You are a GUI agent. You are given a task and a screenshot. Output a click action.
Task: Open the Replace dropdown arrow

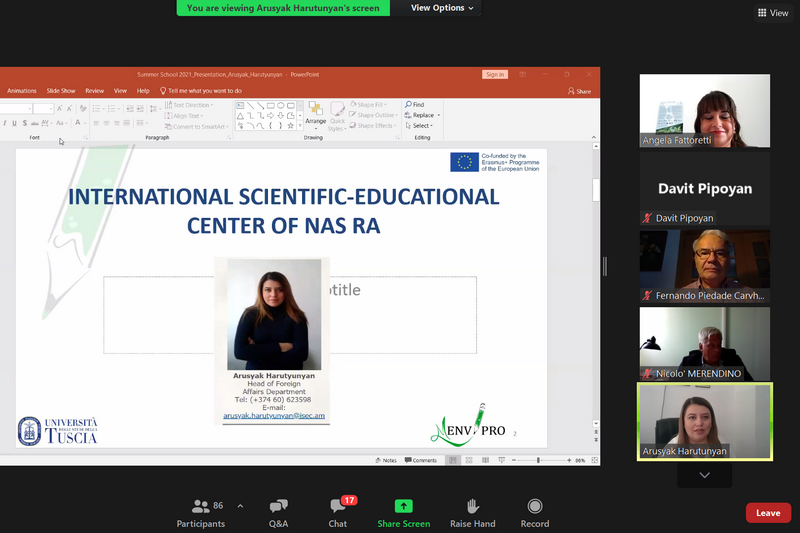[x=439, y=115]
